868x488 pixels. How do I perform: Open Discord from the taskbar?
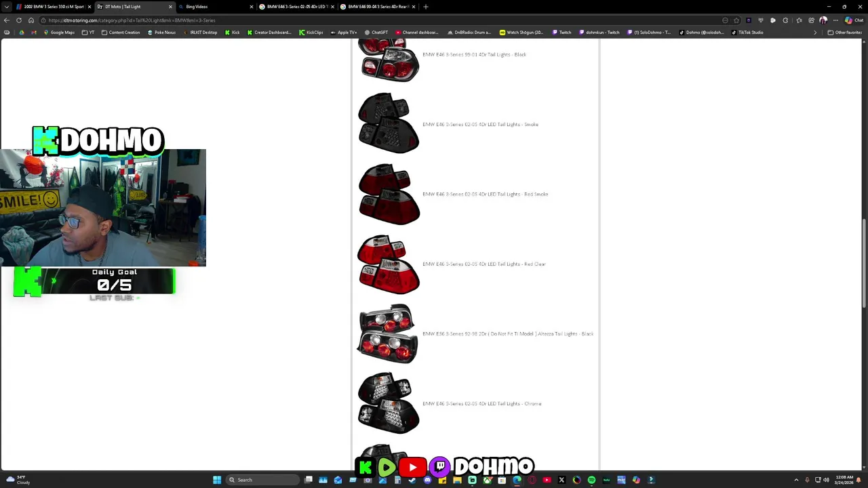[428, 480]
